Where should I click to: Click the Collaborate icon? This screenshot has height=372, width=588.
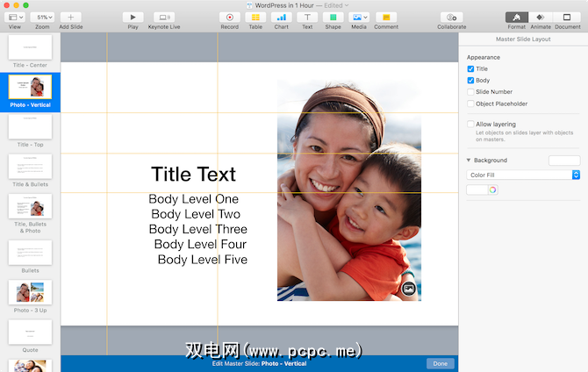tap(452, 17)
